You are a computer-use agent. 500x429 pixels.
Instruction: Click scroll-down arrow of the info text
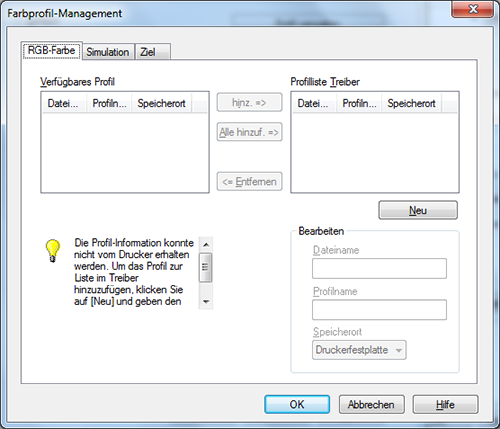206,302
